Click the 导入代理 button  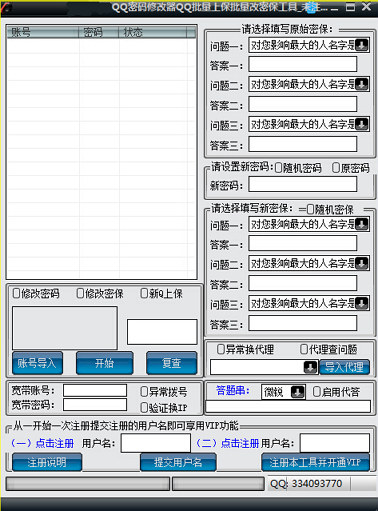point(344,367)
